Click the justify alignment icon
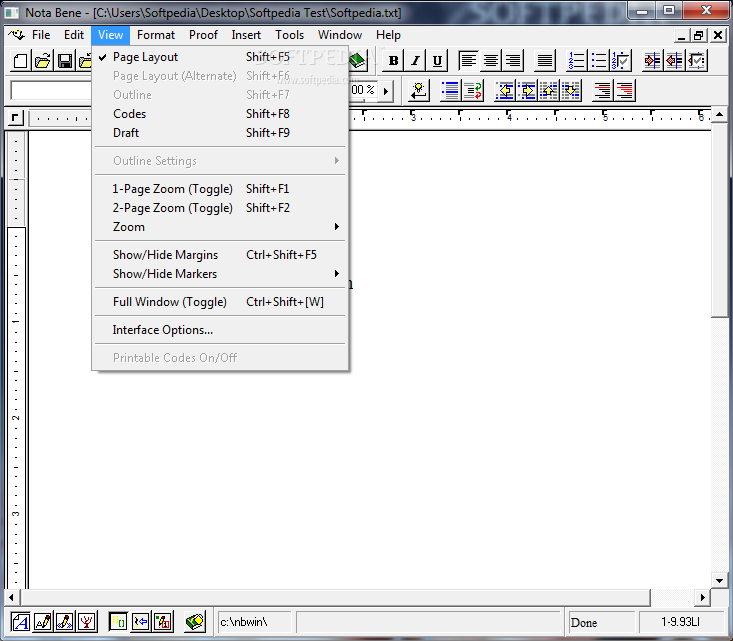The width and height of the screenshot is (733, 641). [545, 61]
